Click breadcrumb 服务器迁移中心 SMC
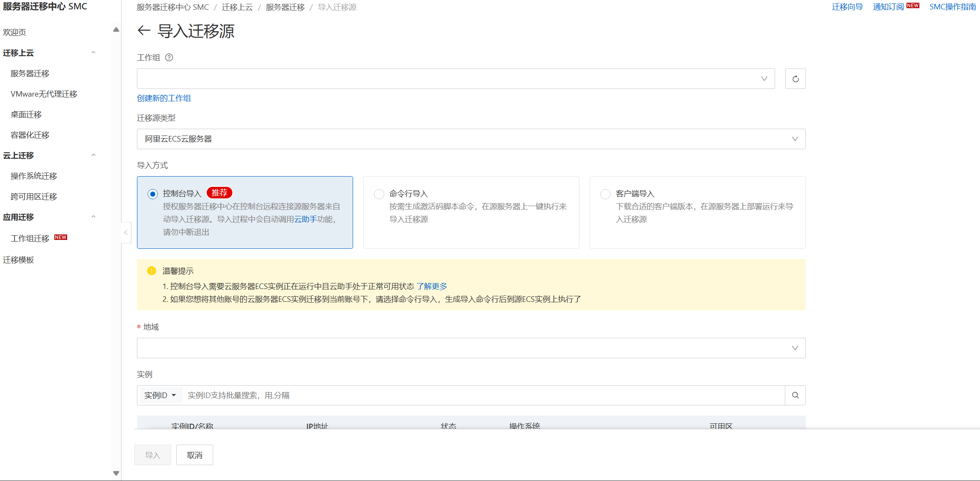The image size is (980, 481). [x=173, y=7]
